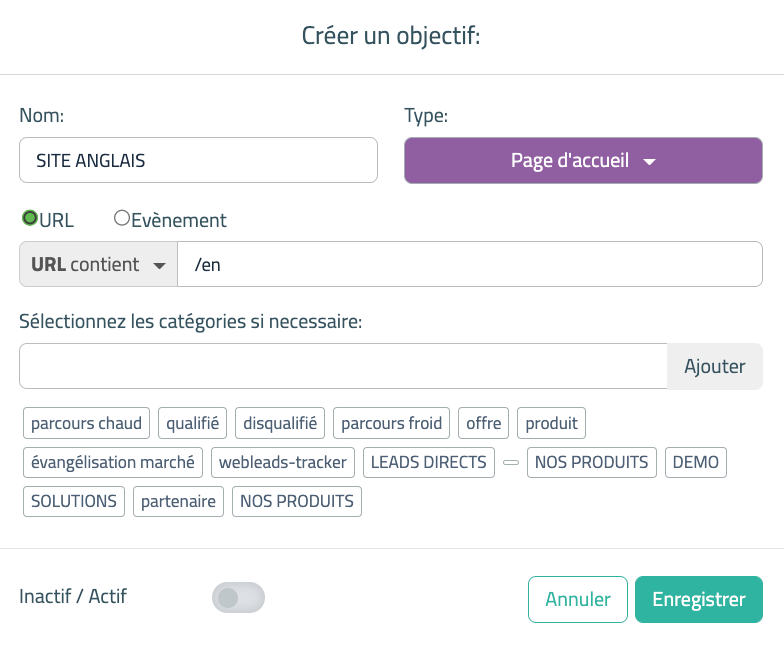This screenshot has width=784, height=648.
Task: Select the URL radio button
Action: [x=30, y=218]
